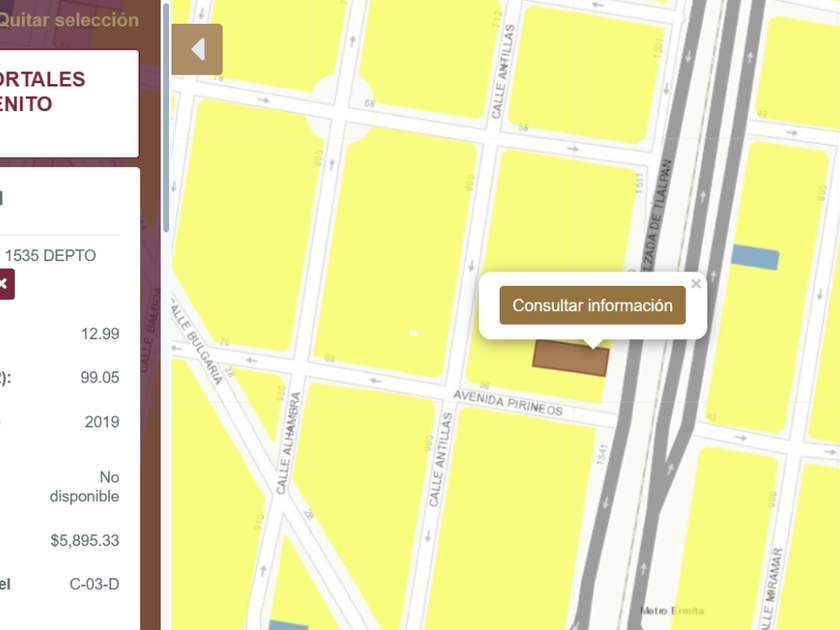Click the side panel vertical scrollbar
The width and height of the screenshot is (840, 630).
pyautogui.click(x=166, y=118)
